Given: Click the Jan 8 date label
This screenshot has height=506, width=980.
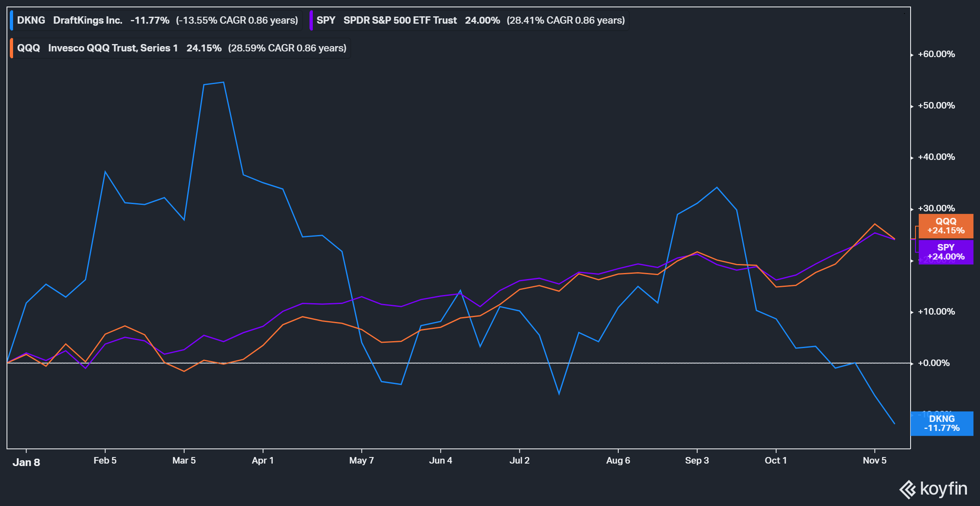Looking at the screenshot, I should tap(26, 462).
